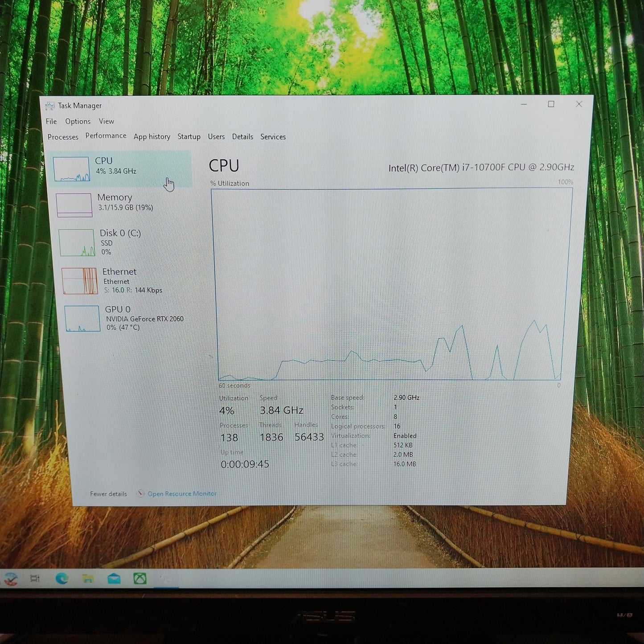
Task: Click the NVIDIA GeForce RTX 2060 text
Action: (145, 319)
